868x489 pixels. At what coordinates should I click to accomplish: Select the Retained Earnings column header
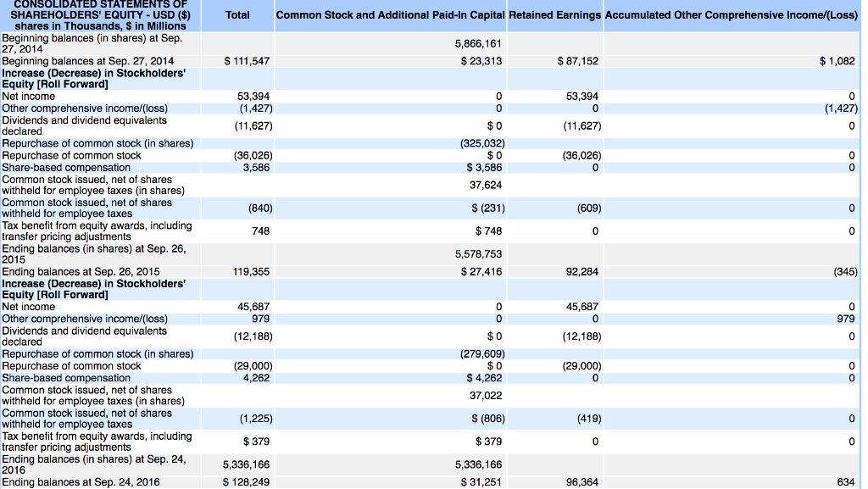554,15
